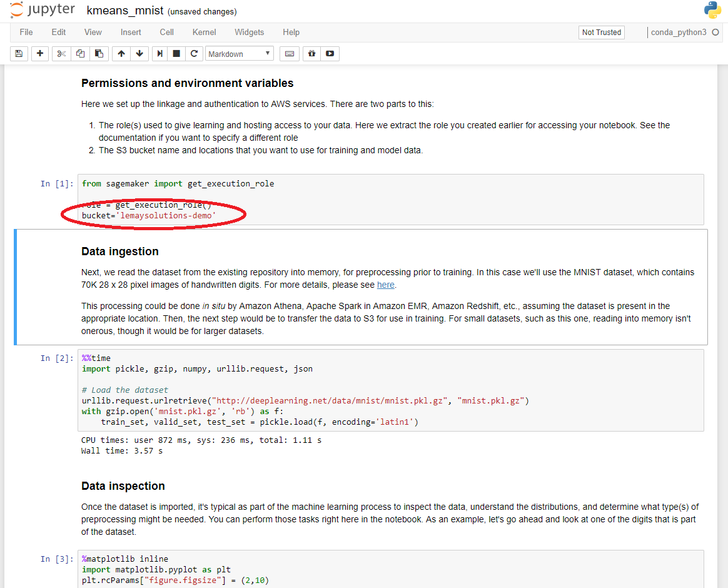
Task: Click the save notebook icon
Action: click(x=19, y=54)
